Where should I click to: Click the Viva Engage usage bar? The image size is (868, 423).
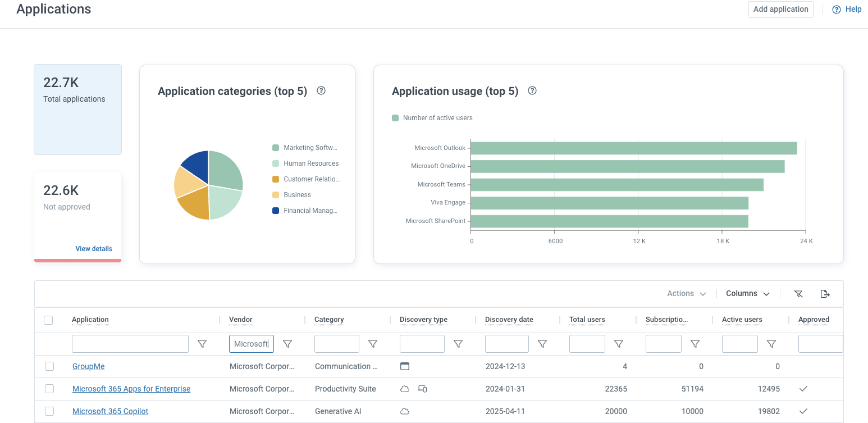pyautogui.click(x=610, y=203)
